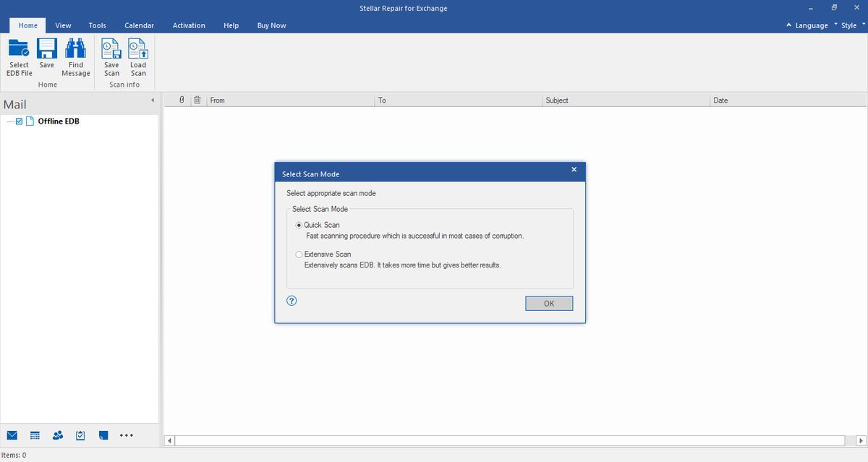Sort by From column header
This screenshot has height=462, width=868.
tap(290, 100)
